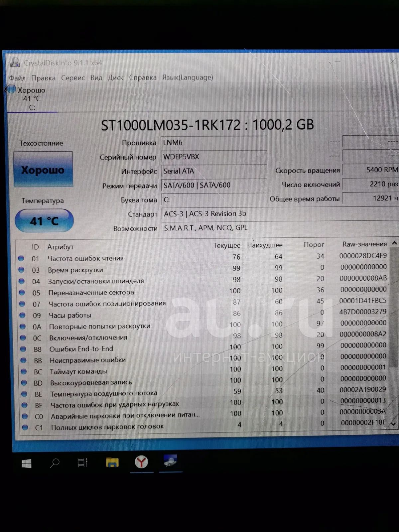The height and width of the screenshot is (532, 399).
Task: Open the Справка menu
Action: [143, 77]
